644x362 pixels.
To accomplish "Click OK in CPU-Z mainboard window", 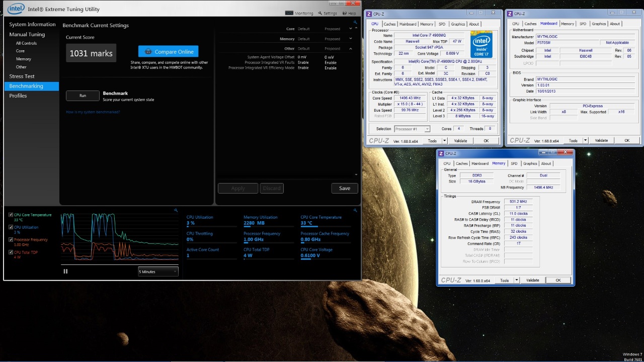I will click(x=627, y=141).
